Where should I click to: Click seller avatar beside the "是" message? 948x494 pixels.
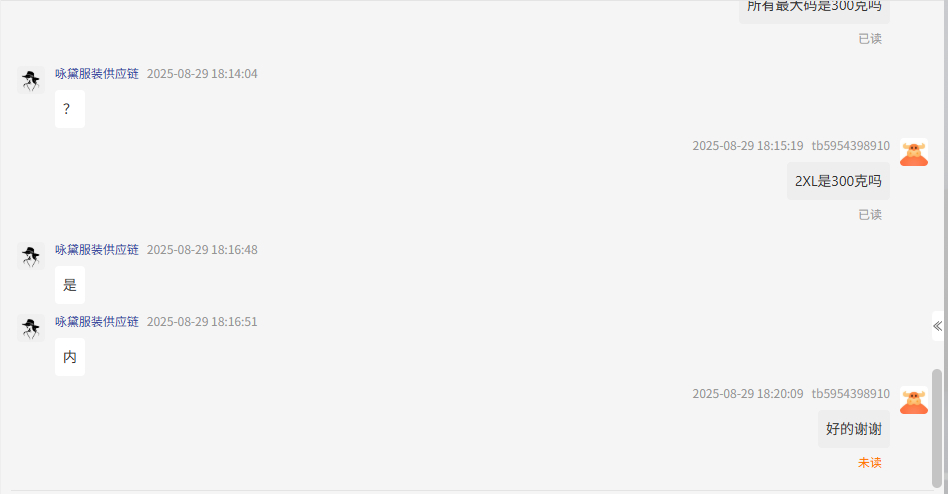click(31, 256)
